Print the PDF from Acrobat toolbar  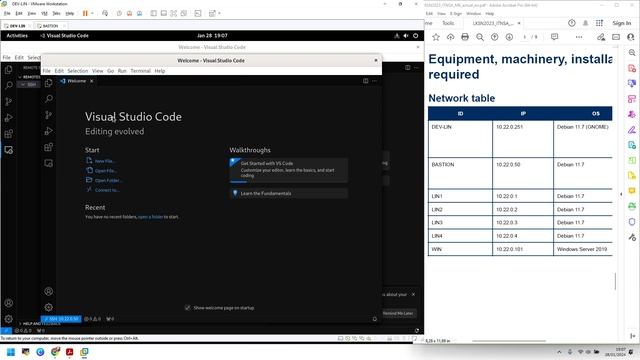tap(465, 37)
